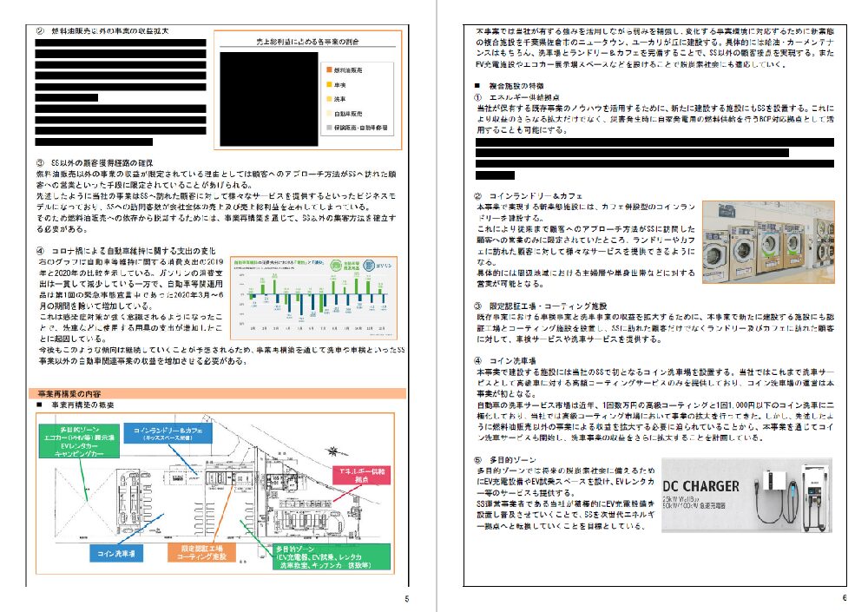Click the orange 燃料油販売 legend swatch

point(327,70)
